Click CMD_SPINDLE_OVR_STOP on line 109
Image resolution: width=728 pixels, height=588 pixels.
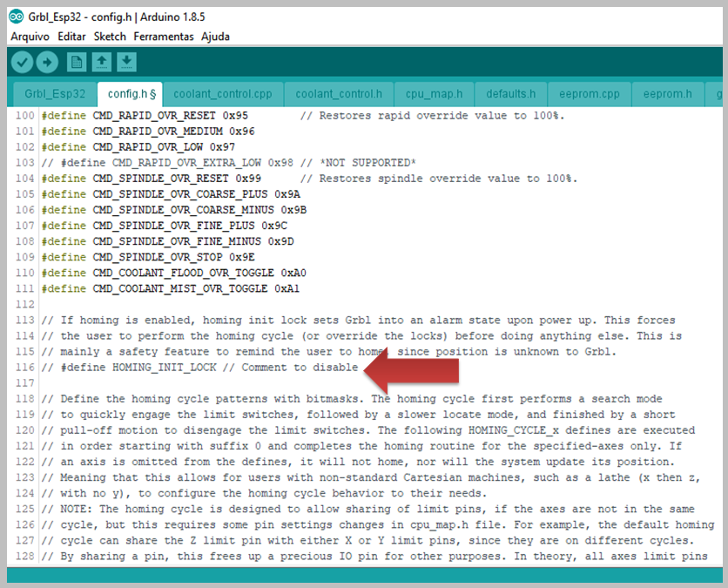click(158, 258)
